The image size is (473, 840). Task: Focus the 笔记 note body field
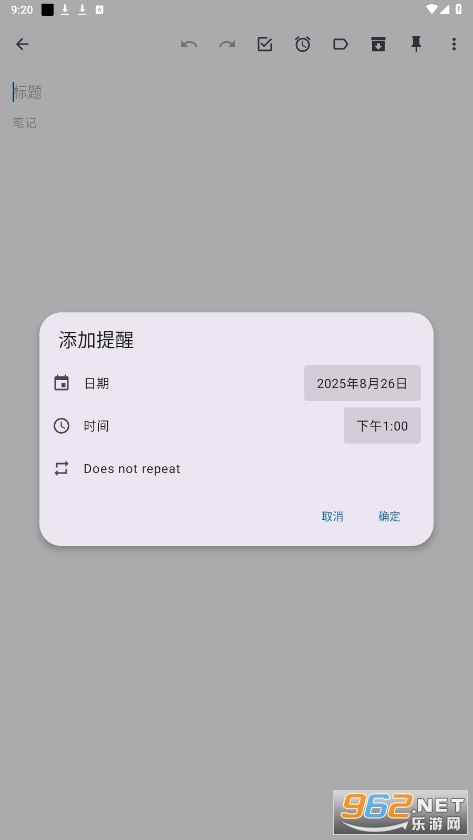tap(236, 123)
